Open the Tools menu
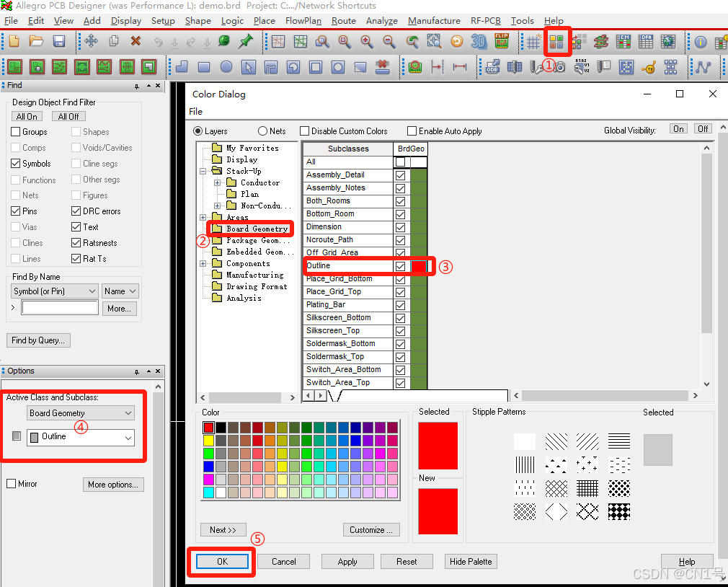The height and width of the screenshot is (587, 728). coord(523,21)
